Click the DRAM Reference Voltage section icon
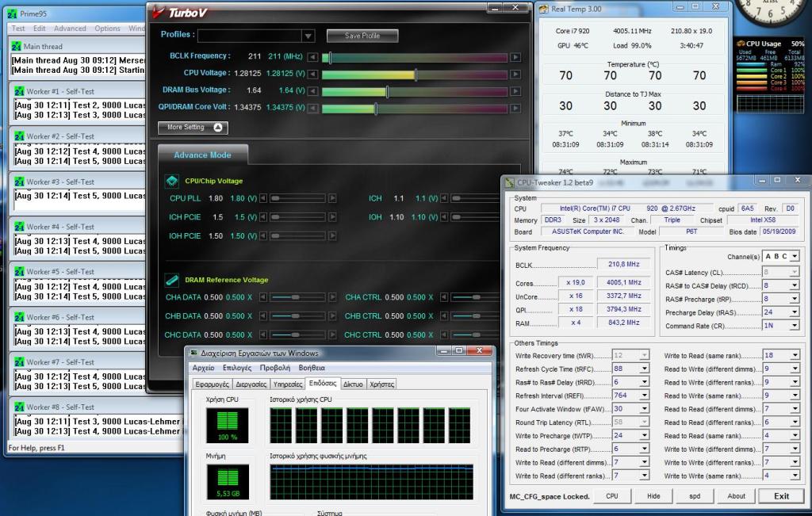 tap(171, 280)
